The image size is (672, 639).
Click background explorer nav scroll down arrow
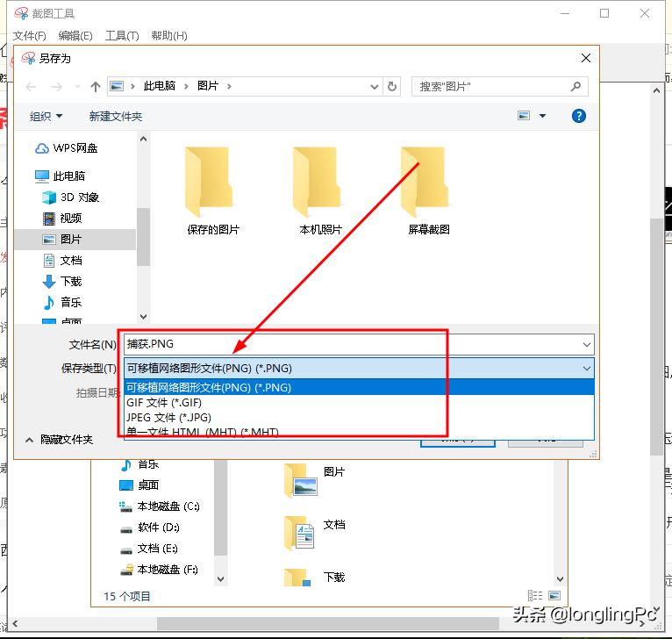click(x=221, y=579)
